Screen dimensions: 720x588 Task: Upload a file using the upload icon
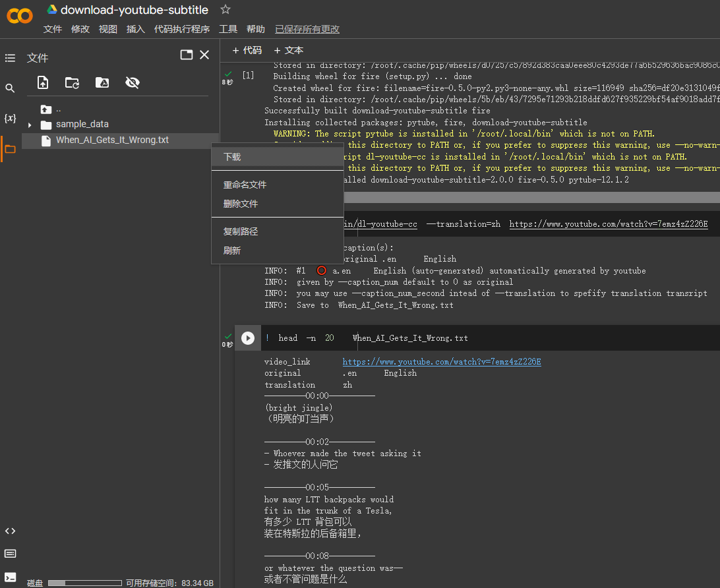tap(42, 82)
